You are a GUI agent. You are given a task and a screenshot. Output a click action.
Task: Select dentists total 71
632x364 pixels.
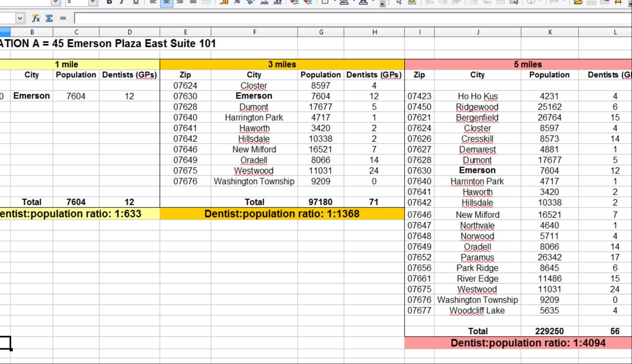(374, 202)
